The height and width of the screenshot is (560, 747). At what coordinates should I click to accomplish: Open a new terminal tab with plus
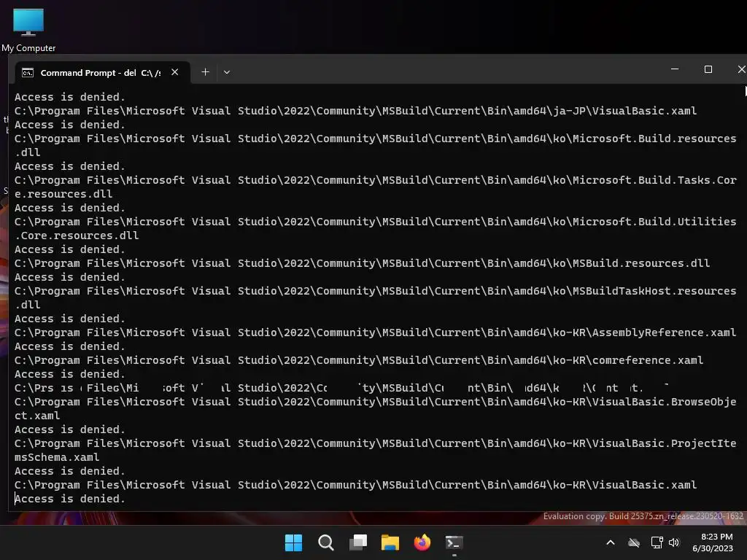point(205,72)
